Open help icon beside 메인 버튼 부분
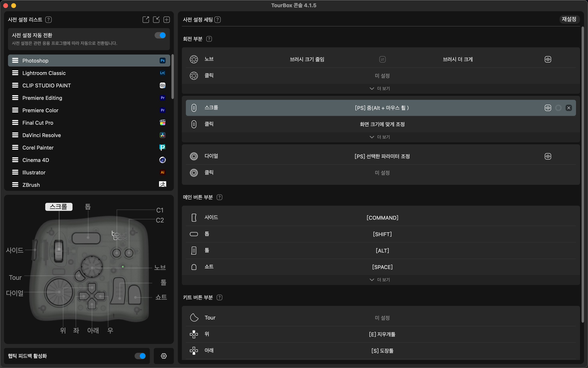The image size is (588, 368). pyautogui.click(x=219, y=197)
